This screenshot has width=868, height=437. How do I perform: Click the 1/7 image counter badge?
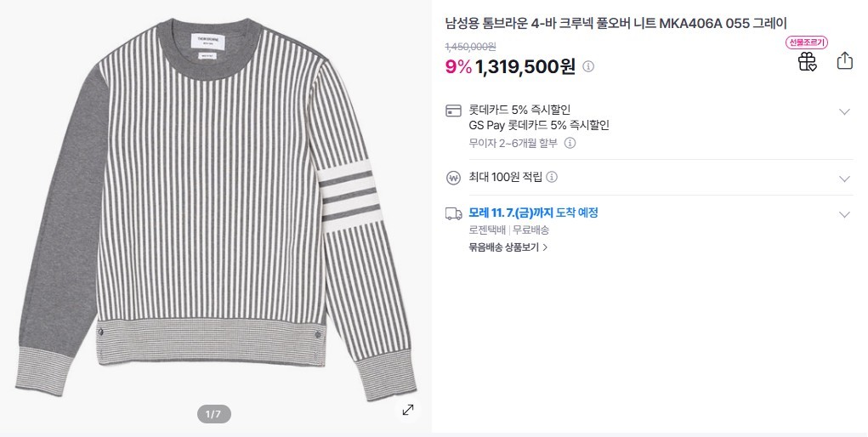point(213,414)
